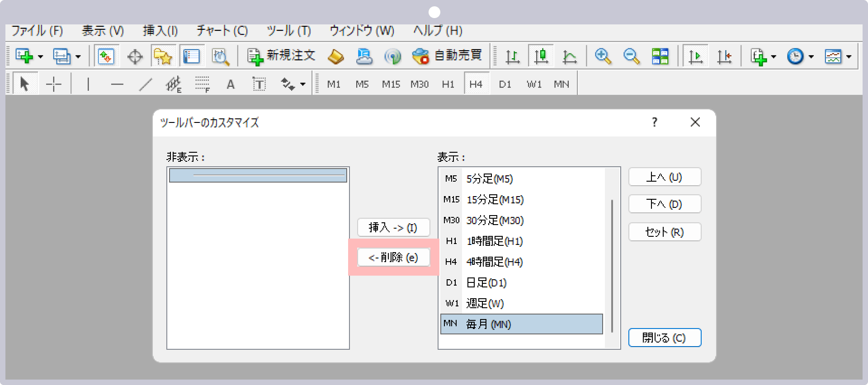
Task: Toggle the auto scroll chart icon
Action: tap(695, 56)
